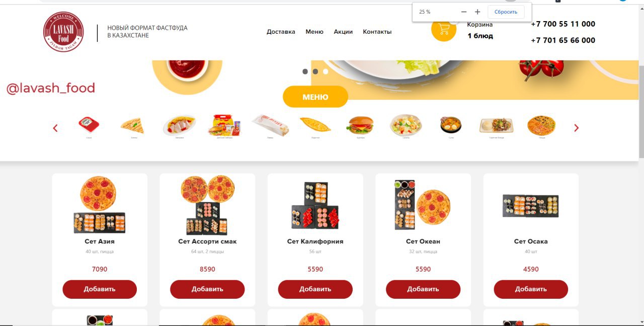Click the Lavash Food logo

point(63,32)
